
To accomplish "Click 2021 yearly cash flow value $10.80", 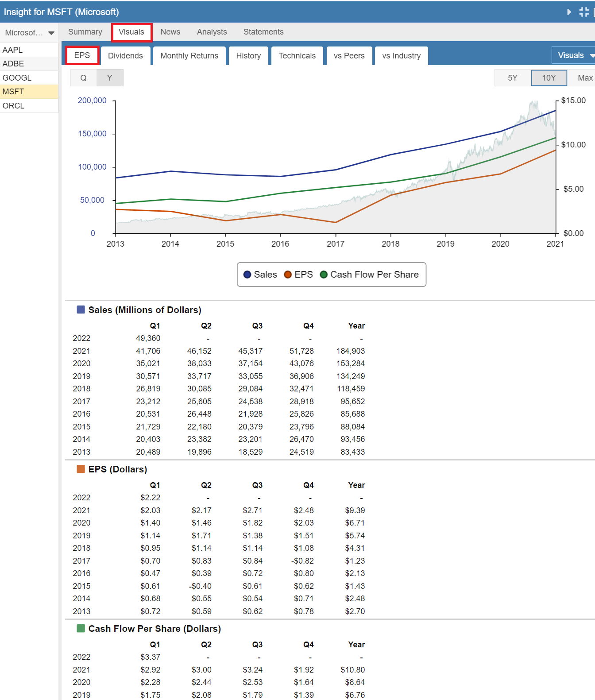I will [x=353, y=670].
